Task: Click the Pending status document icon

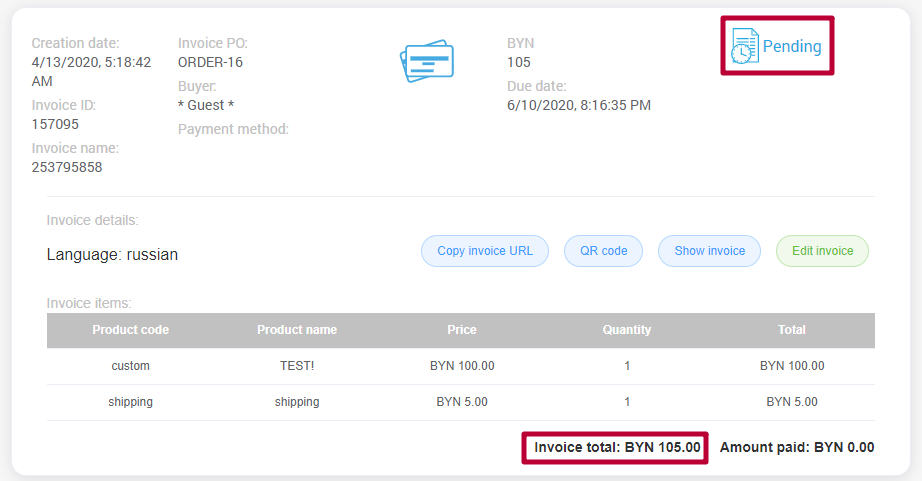Action: coord(744,46)
